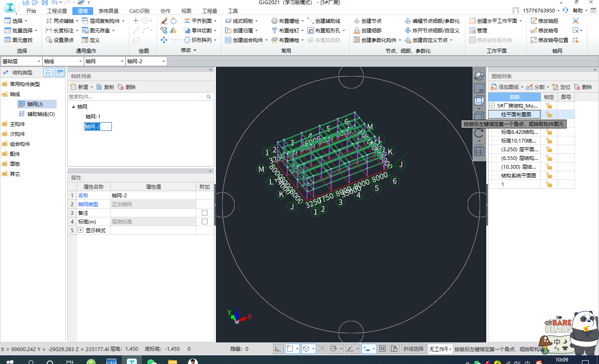Switch to 表格算量 tab
599x364 pixels.
click(109, 11)
